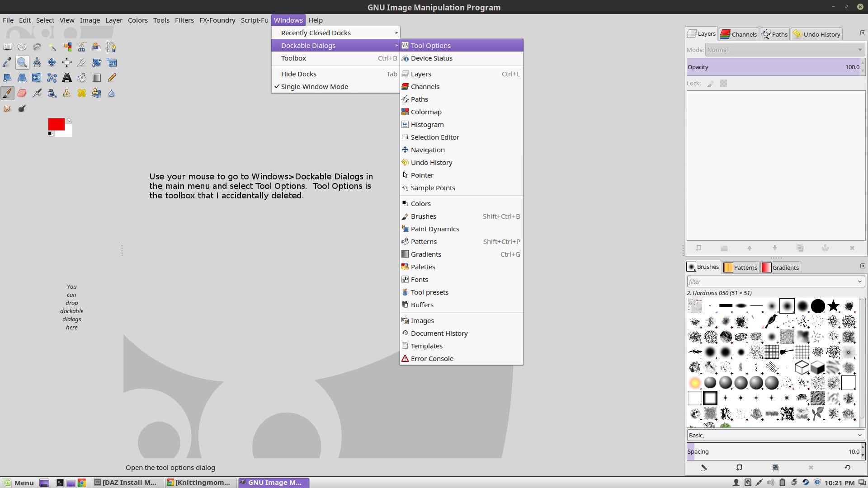Switch to the Channels tab
868x488 pixels.
coord(739,34)
